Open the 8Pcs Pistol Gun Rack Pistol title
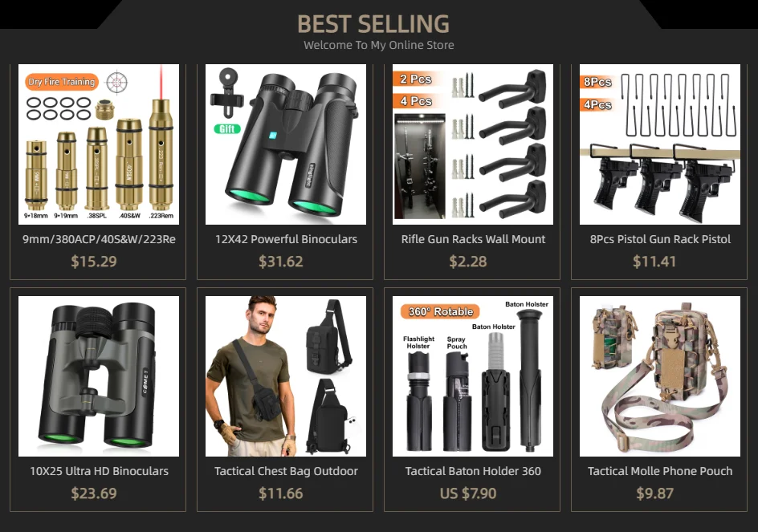The width and height of the screenshot is (758, 532). (660, 239)
